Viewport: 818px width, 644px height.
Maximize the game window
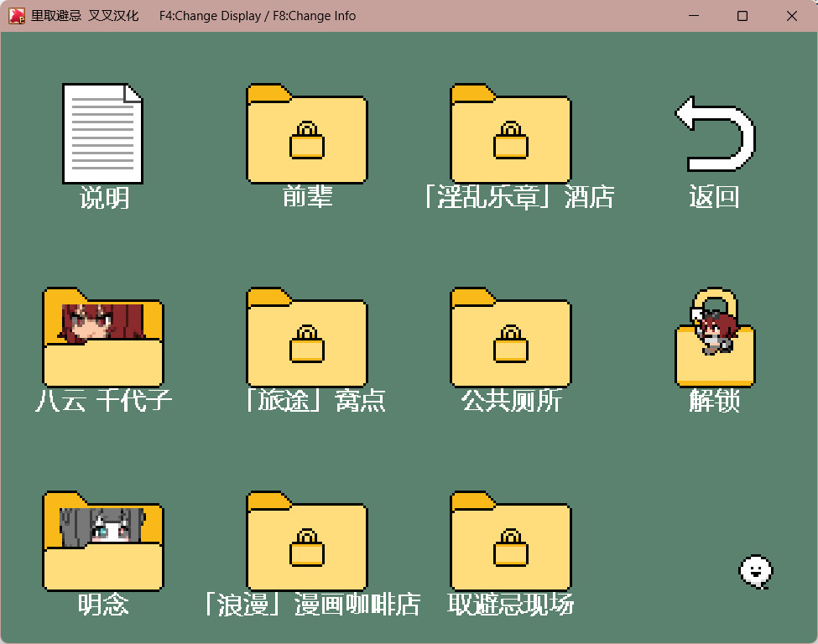[x=742, y=16]
